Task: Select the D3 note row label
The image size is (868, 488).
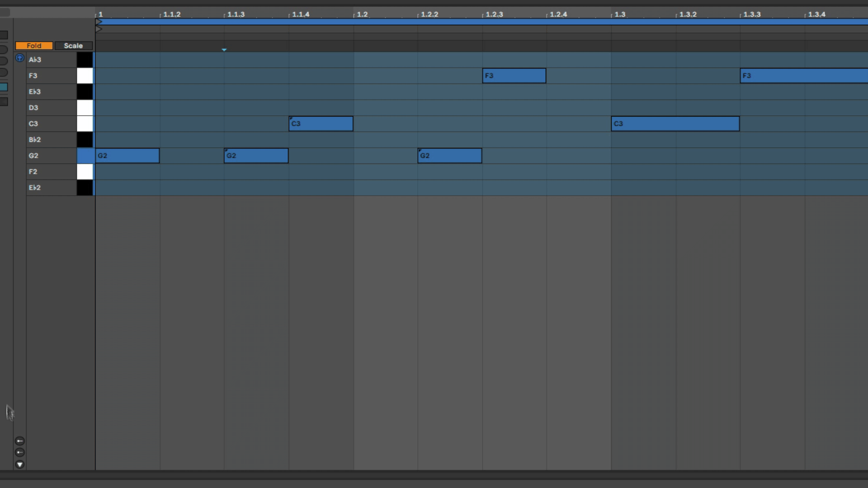Action: point(33,108)
